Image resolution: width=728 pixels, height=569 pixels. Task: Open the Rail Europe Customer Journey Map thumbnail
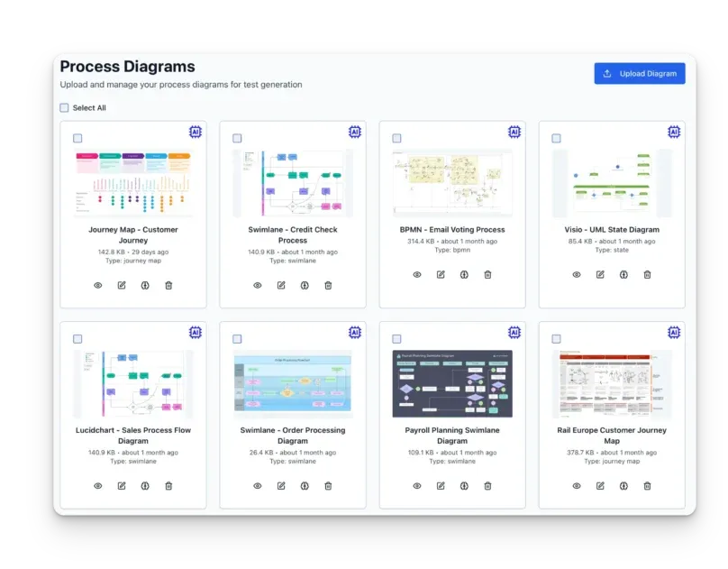(x=612, y=383)
